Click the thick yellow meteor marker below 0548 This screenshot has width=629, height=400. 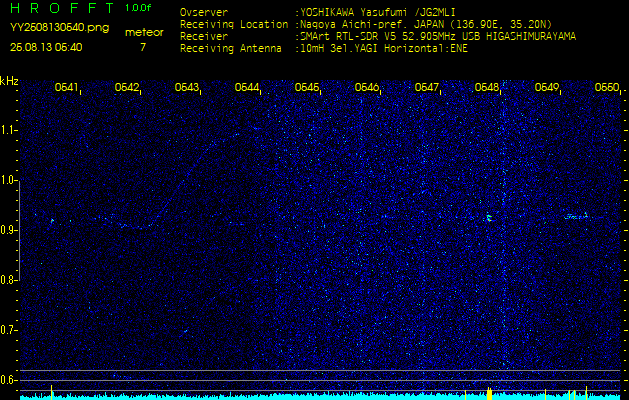coord(489,393)
